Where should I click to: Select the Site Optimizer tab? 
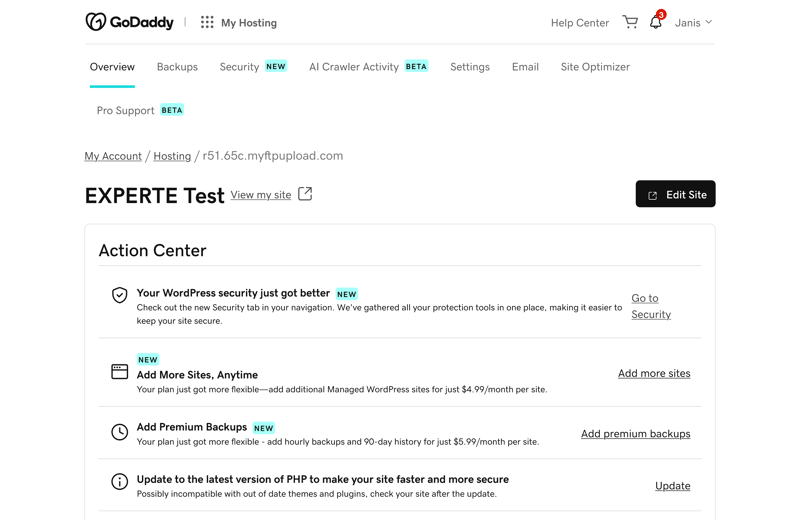click(x=595, y=67)
